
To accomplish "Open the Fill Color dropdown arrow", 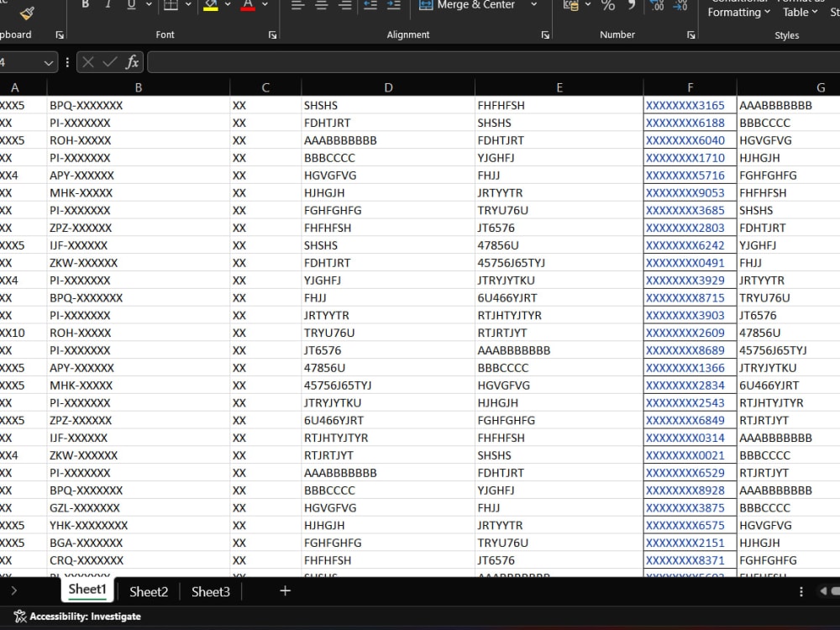I will point(228,5).
